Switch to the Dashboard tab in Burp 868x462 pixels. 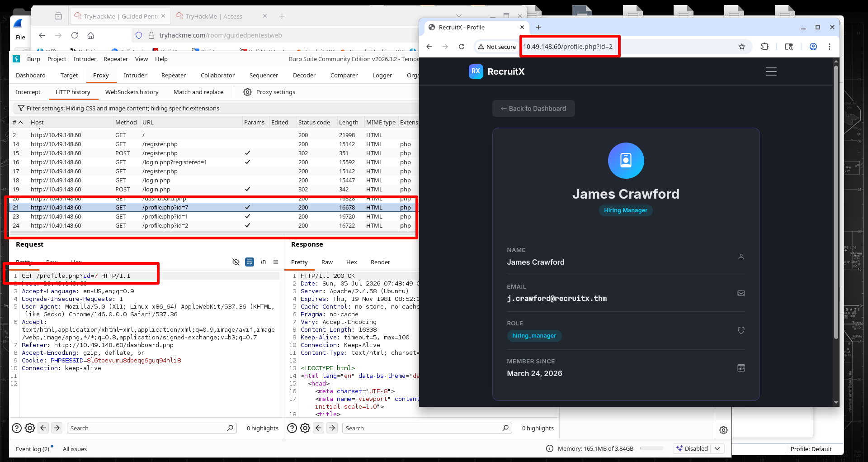[x=31, y=75]
